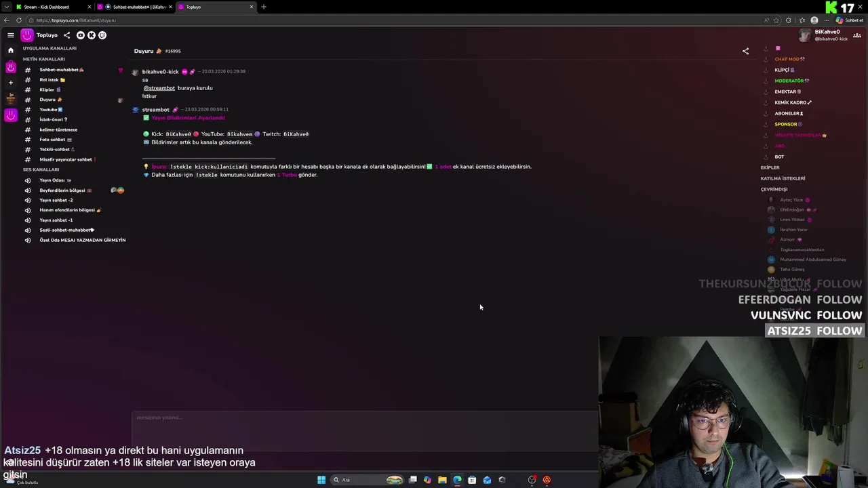Viewport: 868px width, 488px height.
Task: Collapse ÇEVRİMDIŞI members section
Action: pyautogui.click(x=774, y=189)
